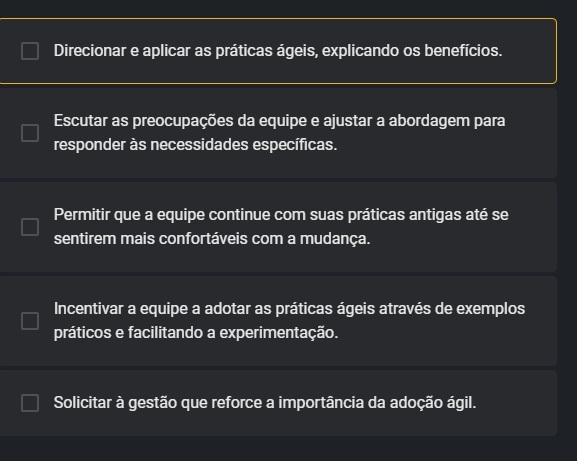
Task: Click the line "Permitir que a equipe continue"
Action: coord(281,215)
